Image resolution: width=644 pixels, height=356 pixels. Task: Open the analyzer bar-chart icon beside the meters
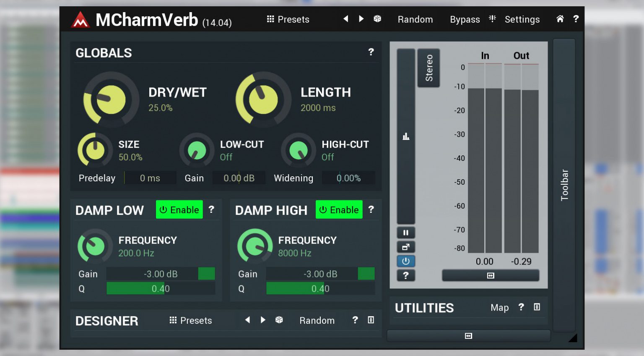pos(405,136)
